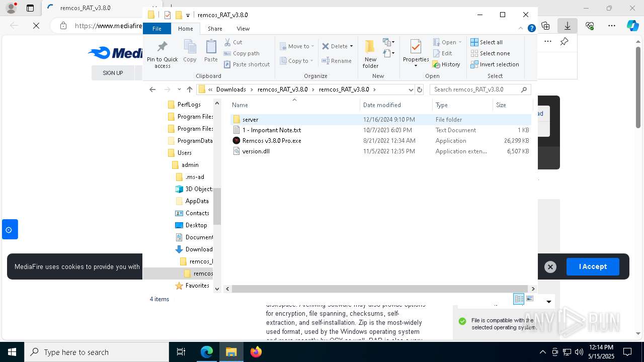
Task: Switch to the Home ribbon tab
Action: tap(186, 29)
